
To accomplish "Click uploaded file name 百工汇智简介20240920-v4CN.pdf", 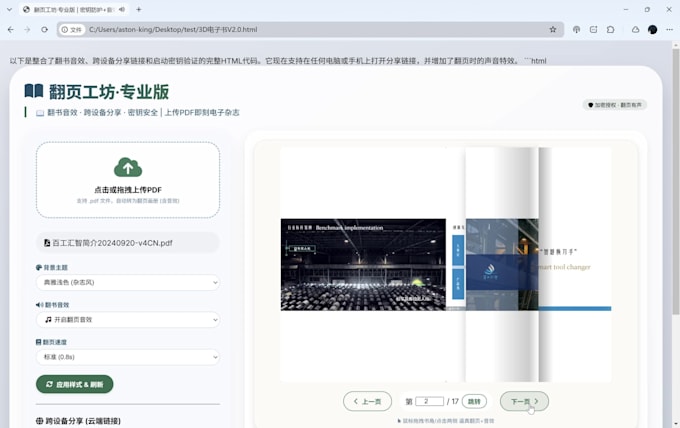I will [112, 243].
